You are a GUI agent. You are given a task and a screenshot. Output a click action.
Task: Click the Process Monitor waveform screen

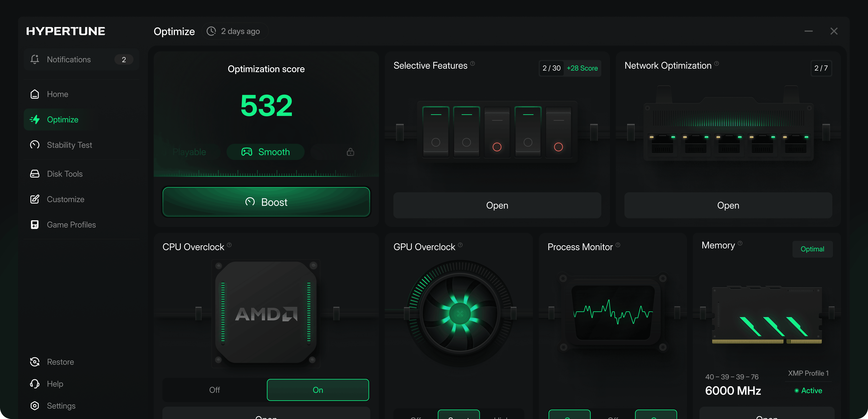(613, 312)
